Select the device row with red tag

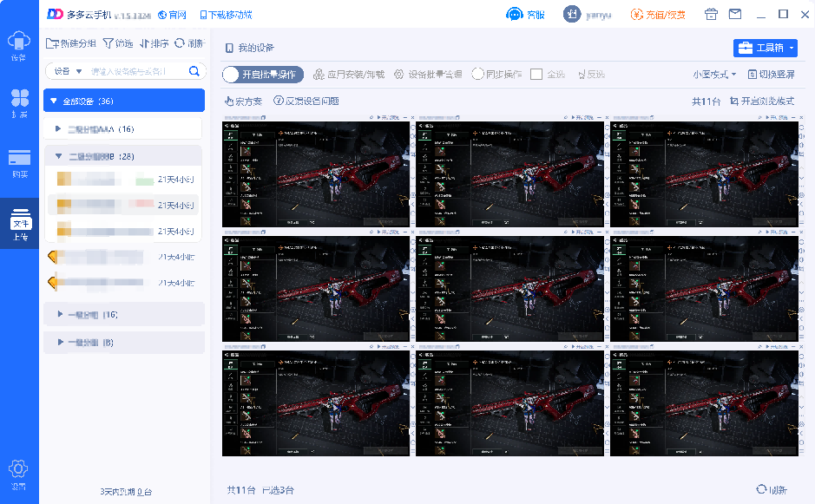[123, 205]
